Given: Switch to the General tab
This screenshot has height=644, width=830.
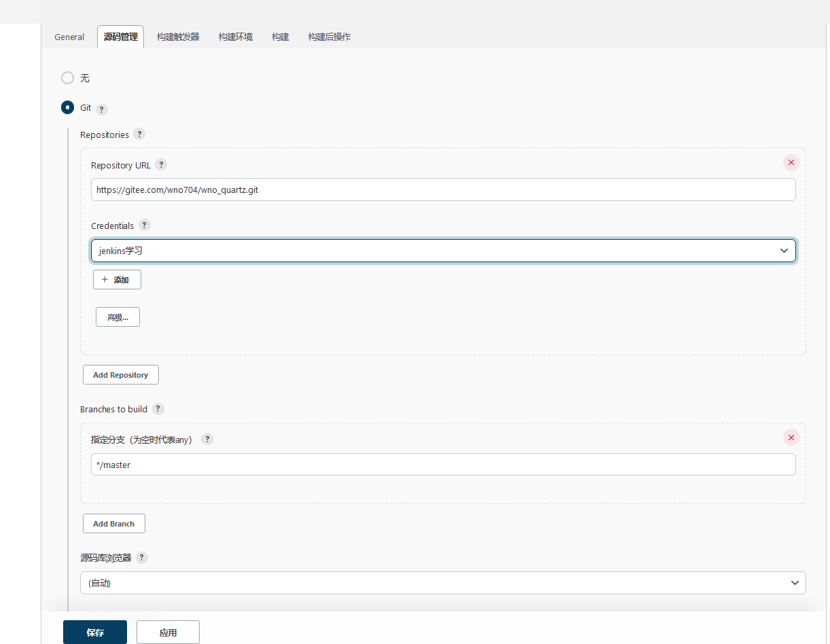Looking at the screenshot, I should coord(69,37).
